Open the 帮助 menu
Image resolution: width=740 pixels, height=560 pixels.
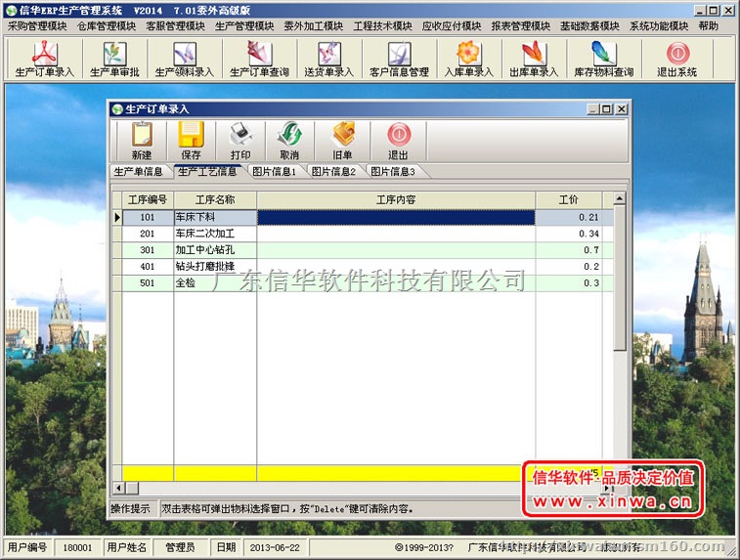(x=708, y=26)
